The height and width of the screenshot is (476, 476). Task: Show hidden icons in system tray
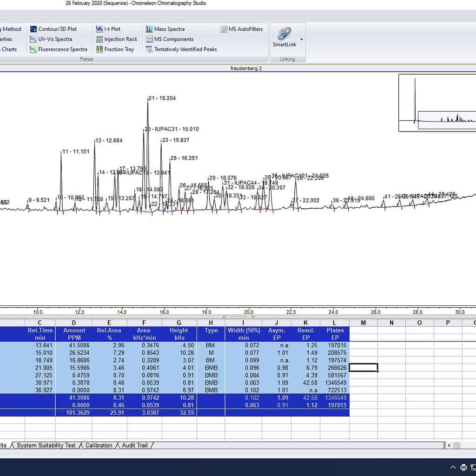453,467
